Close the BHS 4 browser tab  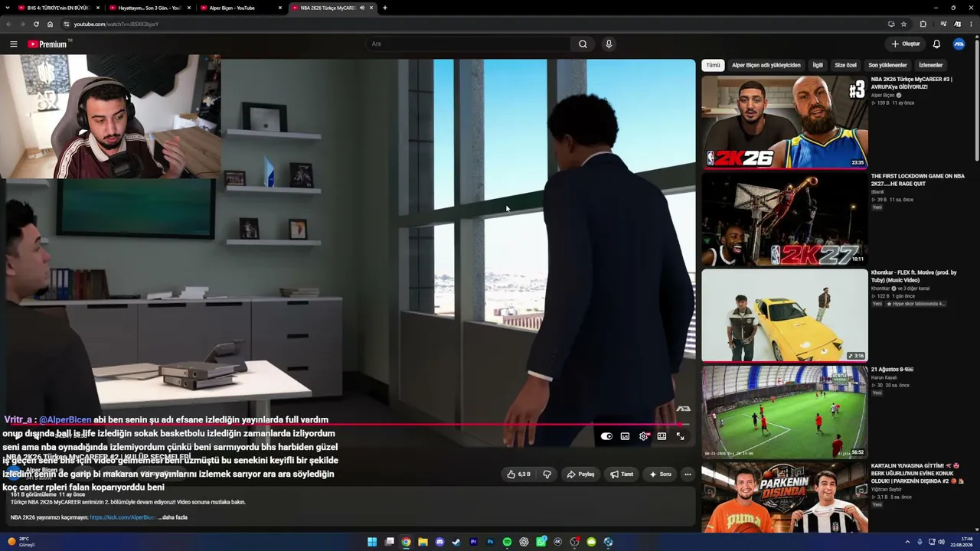point(97,8)
